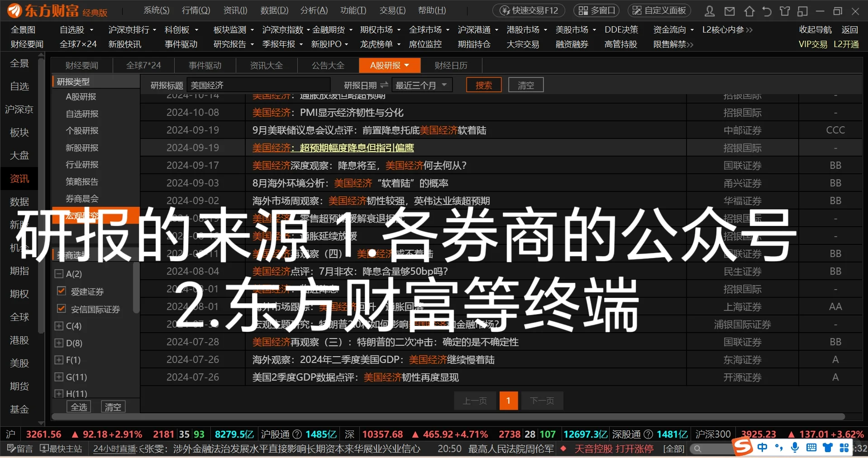
Task: Click the horizontal scrollbar below the report list
Action: click(x=448, y=416)
